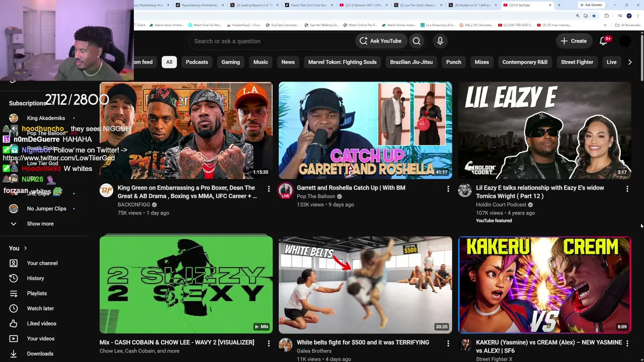Image resolution: width=644 pixels, height=362 pixels.
Task: Select the News filter chip
Action: (x=288, y=62)
